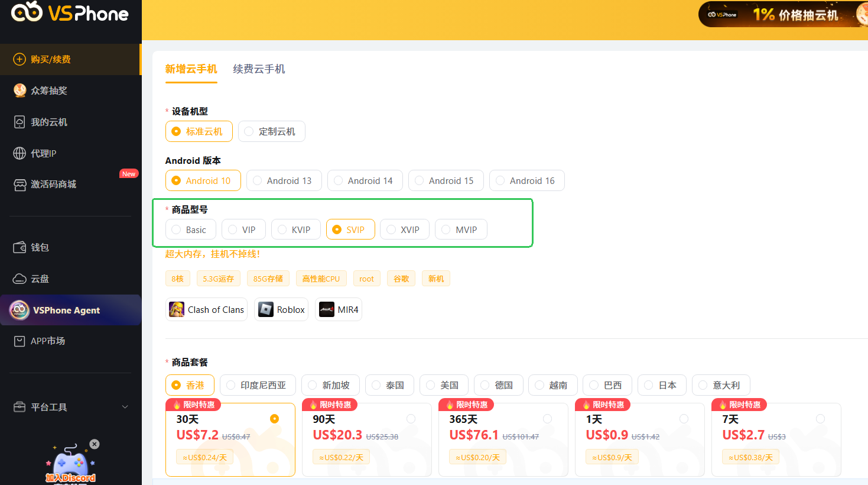Click the proxy IP globe icon
The height and width of the screenshot is (485, 868).
click(19, 153)
